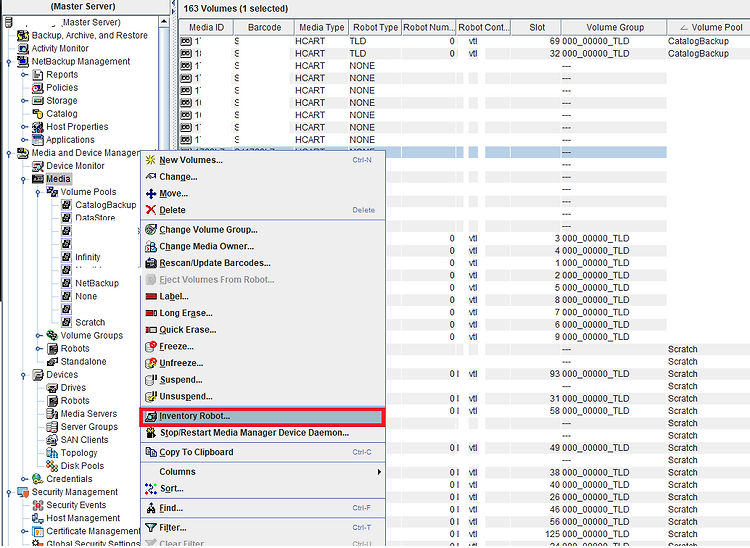Open Backup, Archive, and Restore icon
The width and height of the screenshot is (750, 548).
point(23,35)
